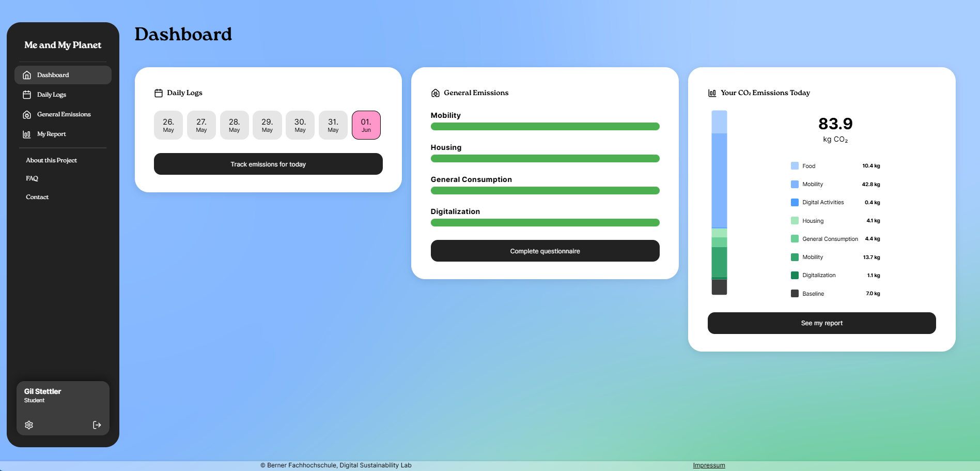
Task: Click the Mobility progress bar
Action: point(545,127)
